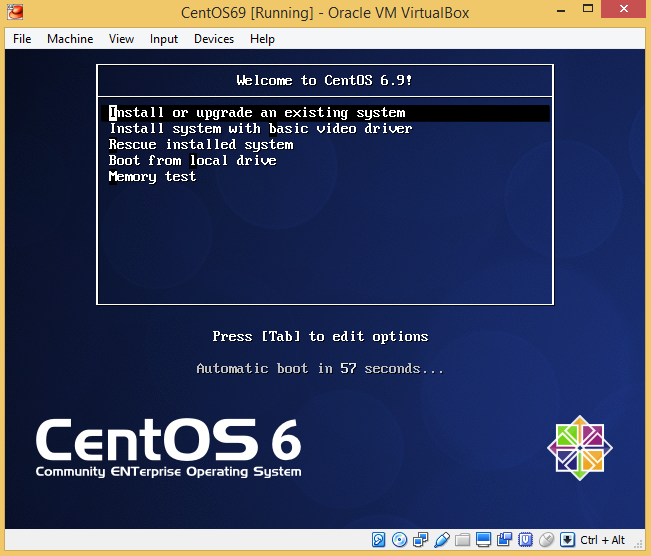Select 'Boot from local drive' entry

193,161
